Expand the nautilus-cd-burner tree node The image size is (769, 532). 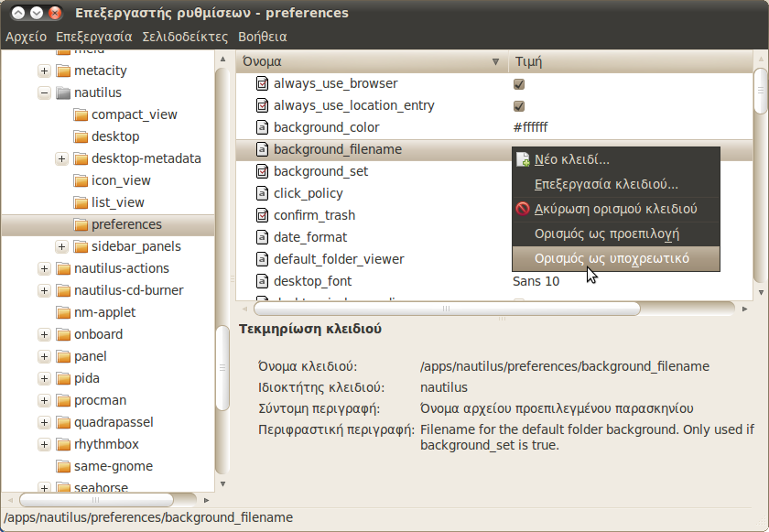(x=44, y=291)
